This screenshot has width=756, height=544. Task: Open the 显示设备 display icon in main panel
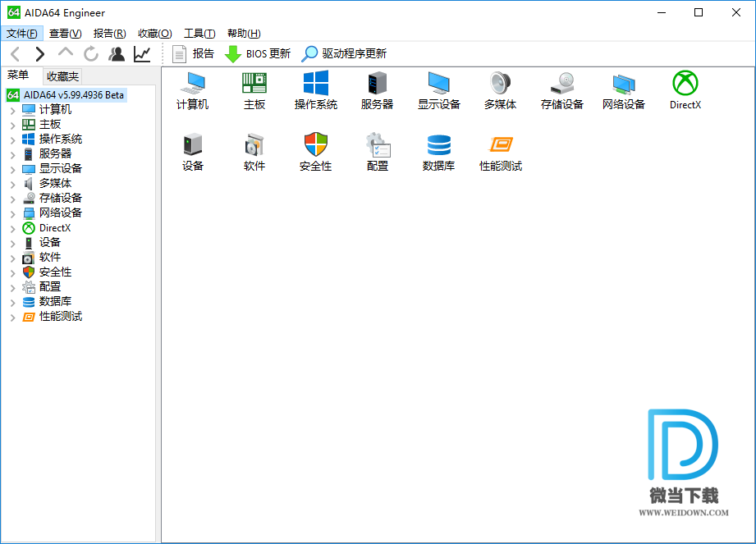(x=439, y=90)
